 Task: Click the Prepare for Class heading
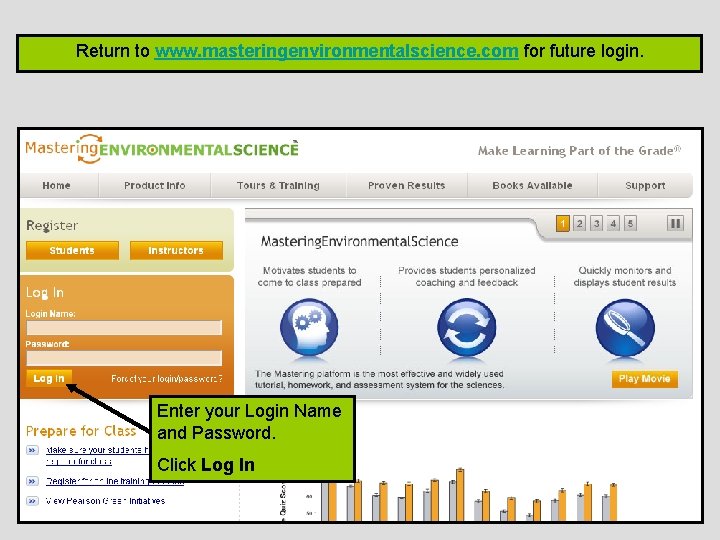click(81, 431)
